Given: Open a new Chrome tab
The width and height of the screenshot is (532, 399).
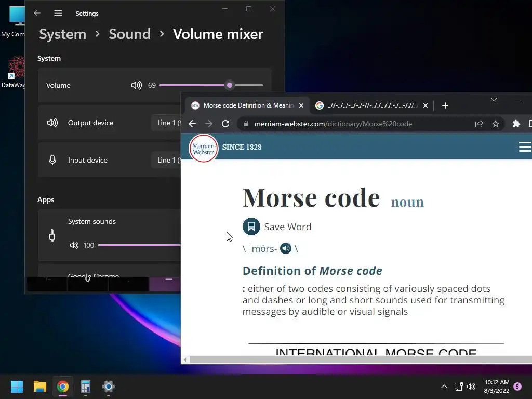Looking at the screenshot, I should click(x=445, y=105).
